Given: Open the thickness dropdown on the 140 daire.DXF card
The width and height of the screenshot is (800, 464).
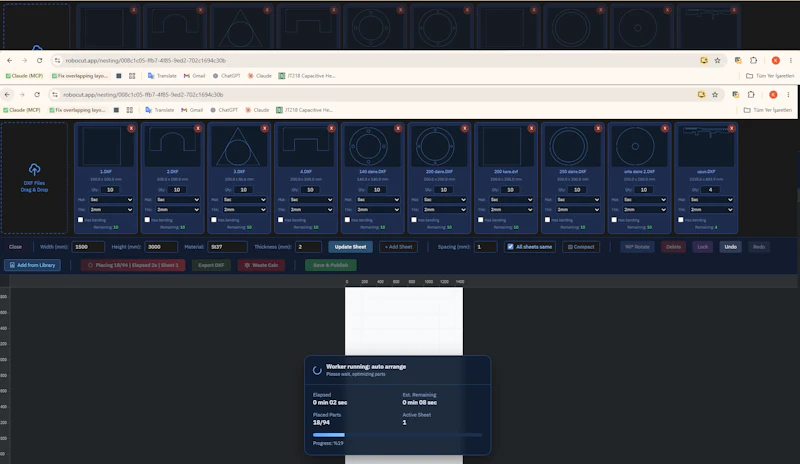Looking at the screenshot, I should pos(378,210).
